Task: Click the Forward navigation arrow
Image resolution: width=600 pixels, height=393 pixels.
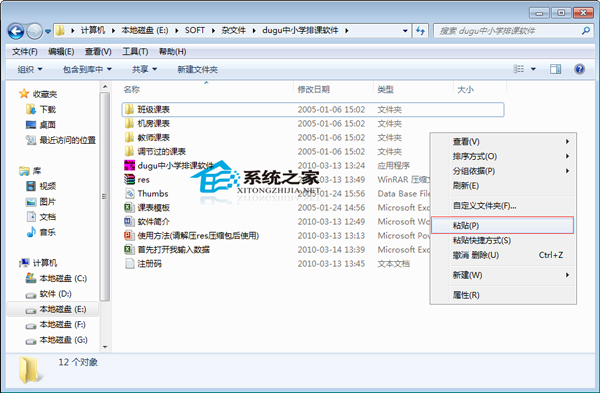Action: click(34, 31)
